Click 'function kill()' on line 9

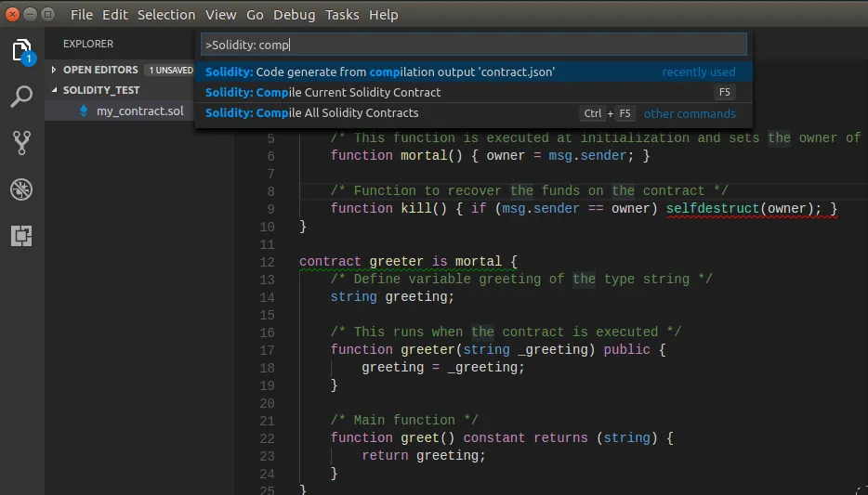388,209
